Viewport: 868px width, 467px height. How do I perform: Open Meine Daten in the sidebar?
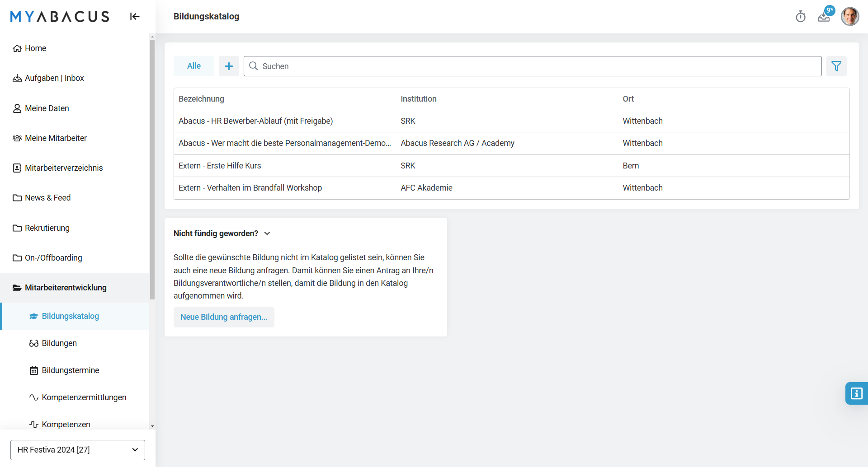[75, 108]
